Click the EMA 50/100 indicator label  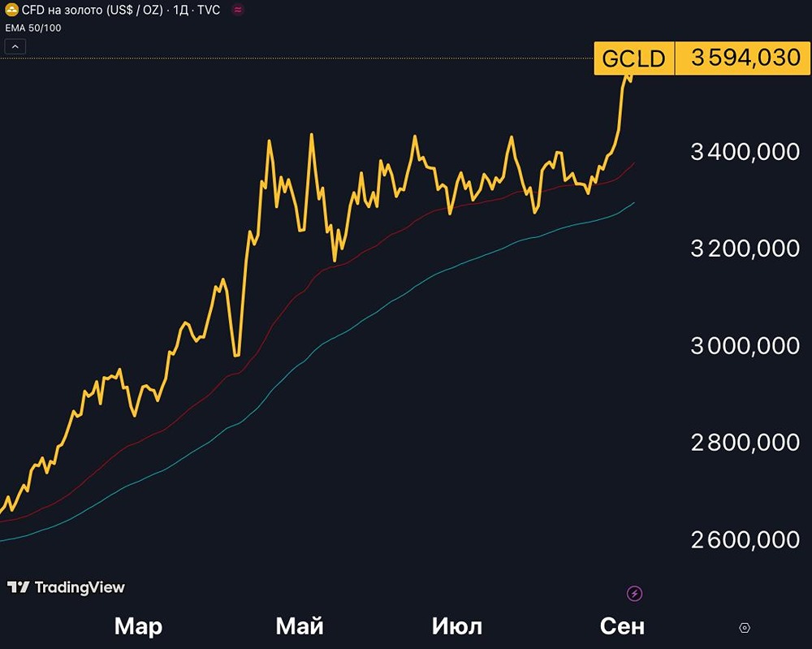pyautogui.click(x=33, y=28)
